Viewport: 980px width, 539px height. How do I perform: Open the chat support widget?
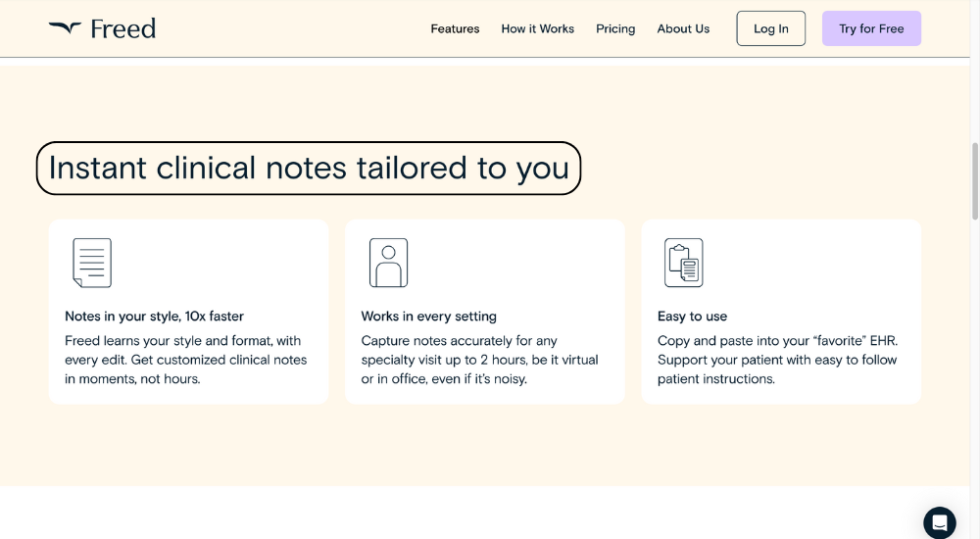click(x=939, y=522)
